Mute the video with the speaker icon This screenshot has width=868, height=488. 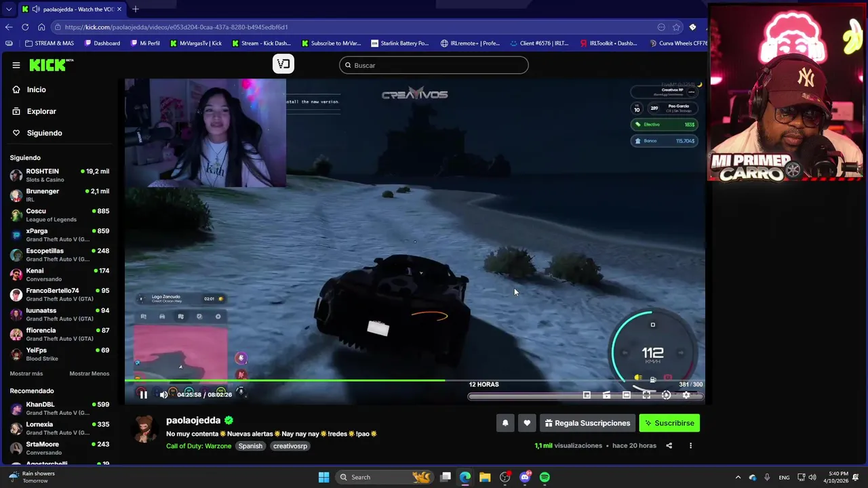click(163, 394)
